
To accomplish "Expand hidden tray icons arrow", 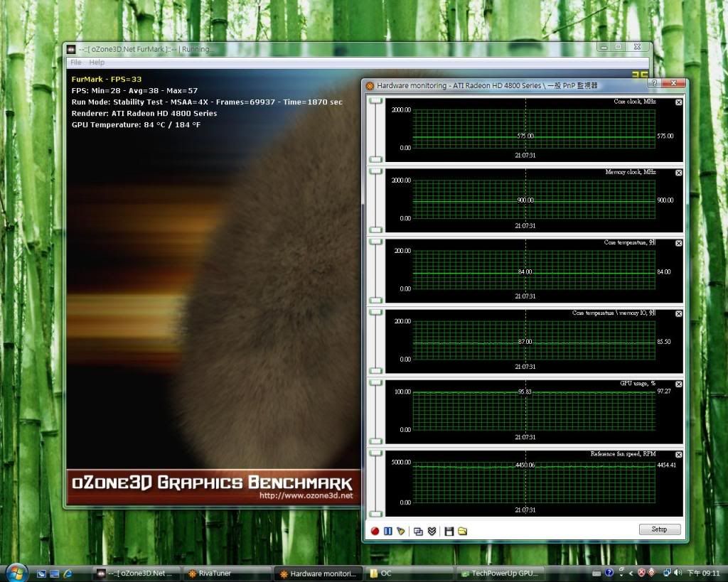I will 631,573.
